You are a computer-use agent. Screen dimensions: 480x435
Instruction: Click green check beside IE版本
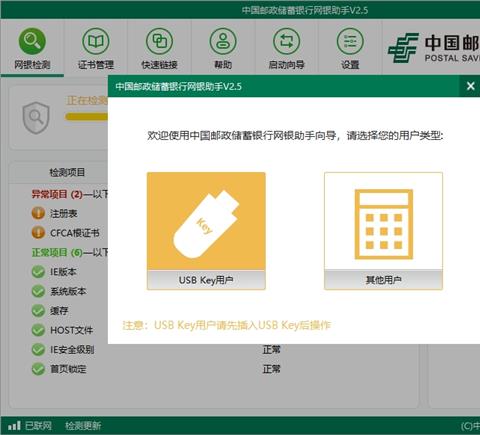(x=38, y=272)
